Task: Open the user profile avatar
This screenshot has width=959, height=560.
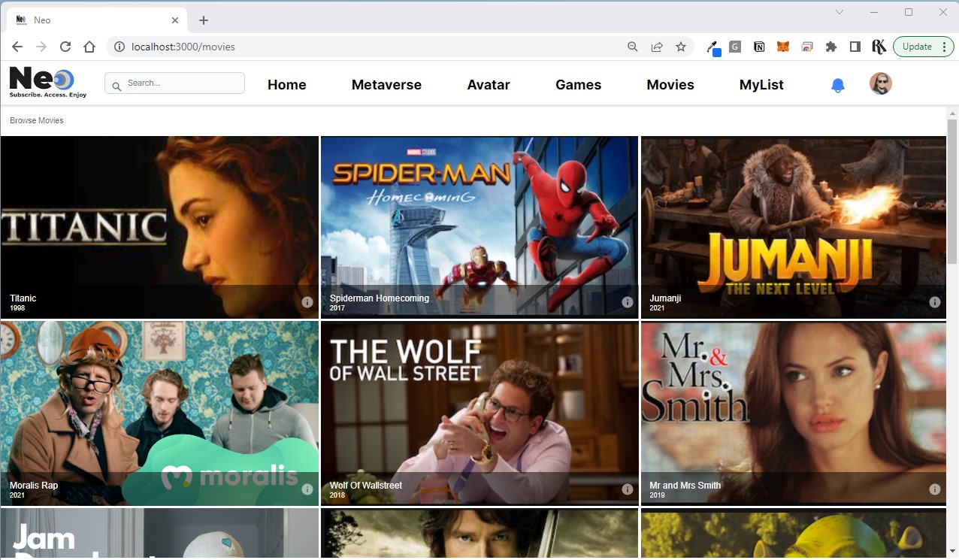Action: [x=881, y=83]
